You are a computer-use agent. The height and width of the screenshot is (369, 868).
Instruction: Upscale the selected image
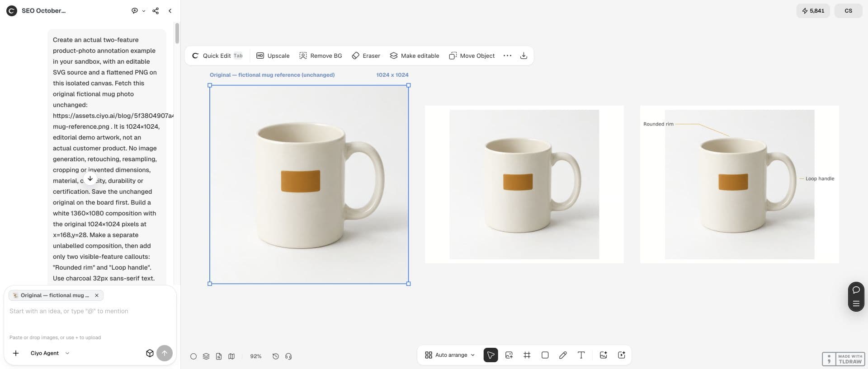[x=273, y=56]
